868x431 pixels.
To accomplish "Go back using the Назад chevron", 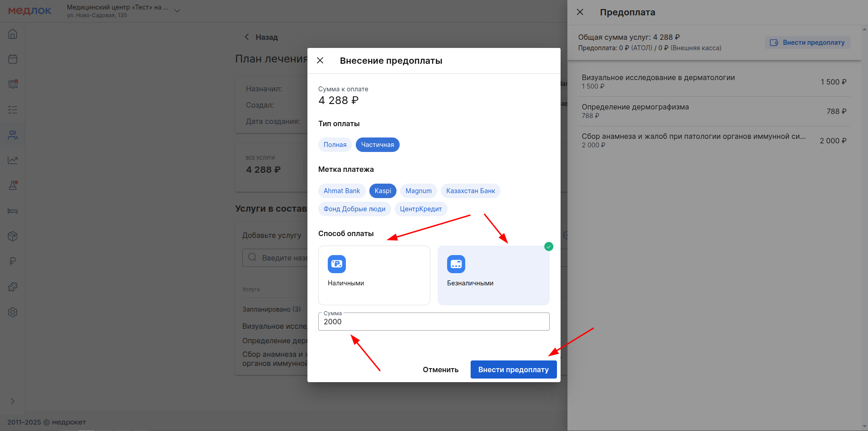I will coord(247,37).
